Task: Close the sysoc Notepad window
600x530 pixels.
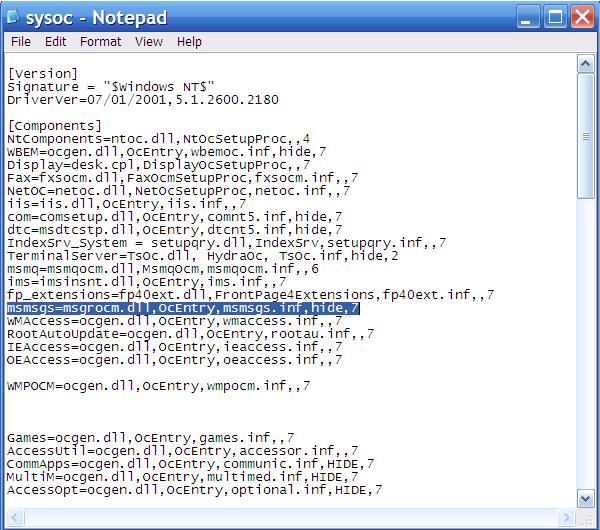Action: (582, 17)
